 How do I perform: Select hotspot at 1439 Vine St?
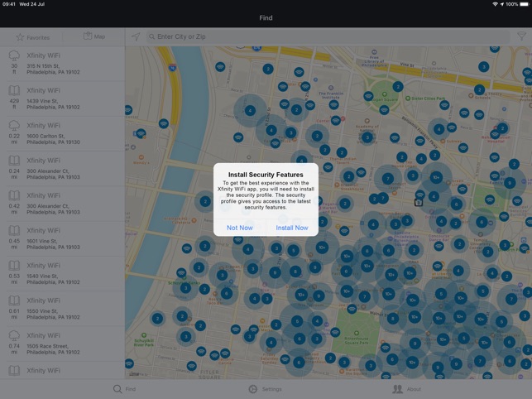[63, 98]
